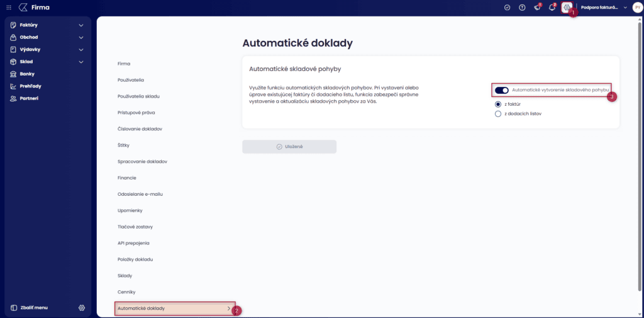
Task: Toggle Automatické vytvorenie skladového pohybu switch
Action: pos(502,90)
